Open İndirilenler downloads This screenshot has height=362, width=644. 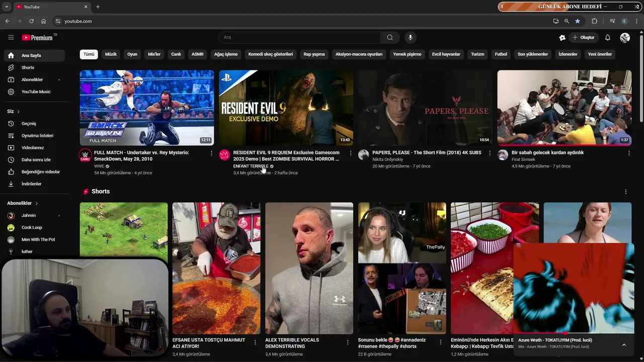[x=34, y=184]
